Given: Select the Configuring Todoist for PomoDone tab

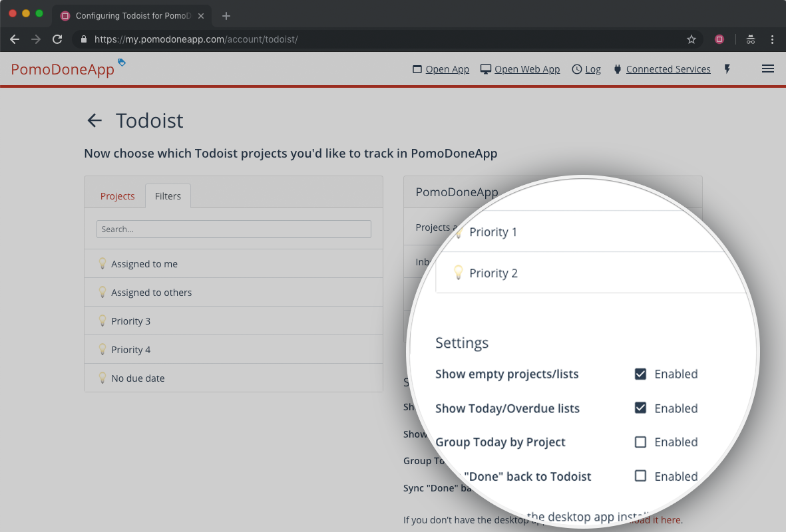Looking at the screenshot, I should (x=132, y=16).
